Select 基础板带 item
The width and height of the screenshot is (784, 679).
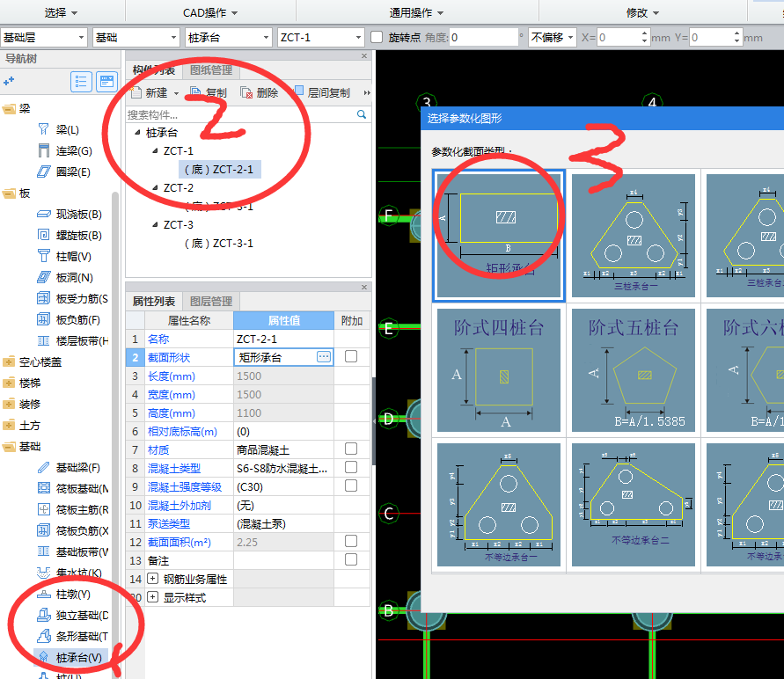pyautogui.click(x=72, y=551)
